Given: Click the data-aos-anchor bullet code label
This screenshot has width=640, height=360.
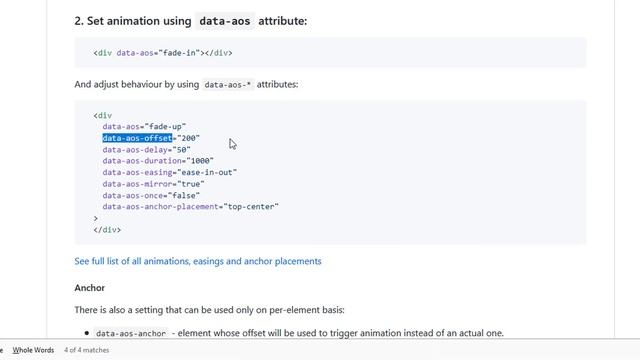Looking at the screenshot, I should [x=131, y=333].
